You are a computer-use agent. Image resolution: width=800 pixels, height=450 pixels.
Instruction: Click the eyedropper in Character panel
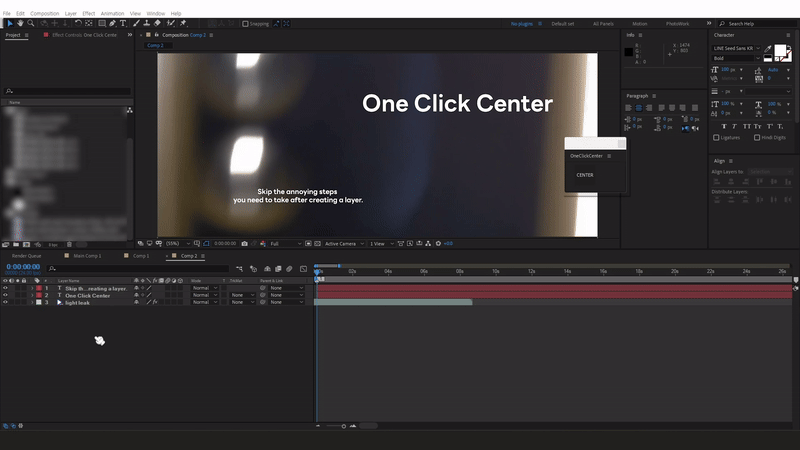769,47
